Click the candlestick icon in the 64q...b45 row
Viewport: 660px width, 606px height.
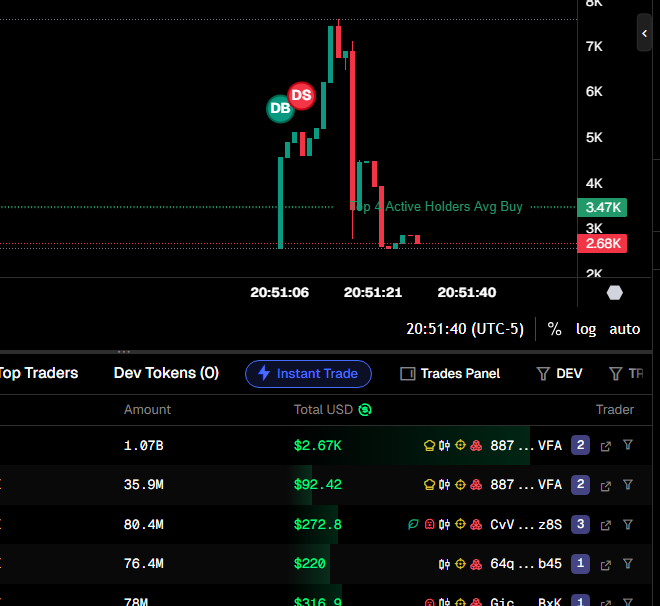pos(444,564)
